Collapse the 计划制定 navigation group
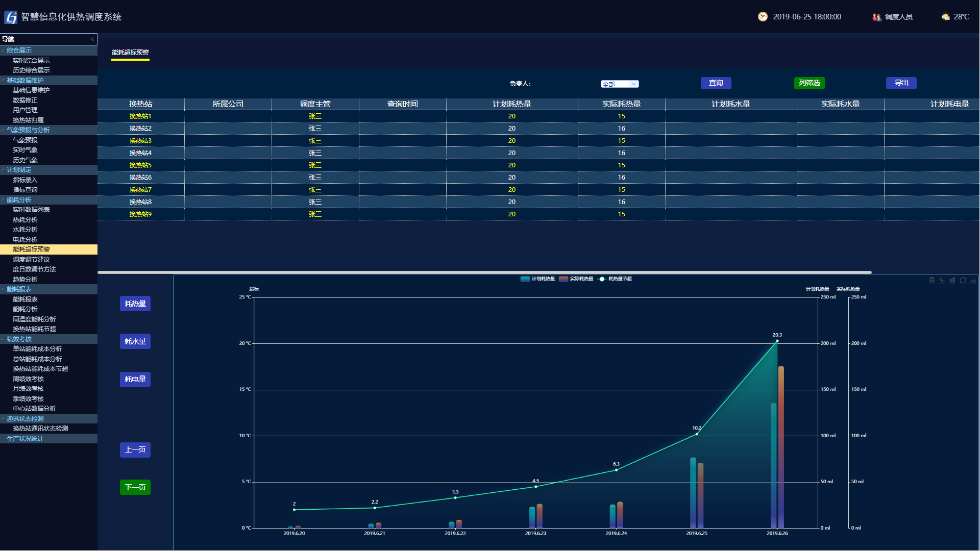 (48, 170)
